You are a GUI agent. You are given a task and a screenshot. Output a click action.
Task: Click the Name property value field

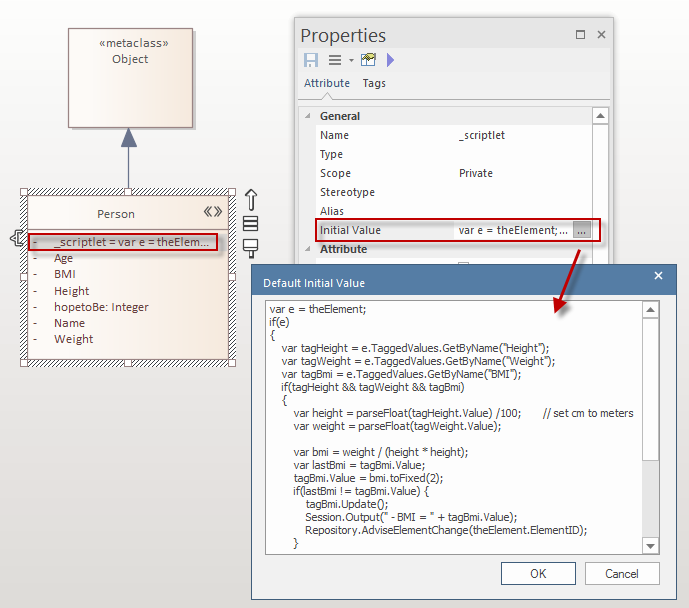tap(520, 135)
